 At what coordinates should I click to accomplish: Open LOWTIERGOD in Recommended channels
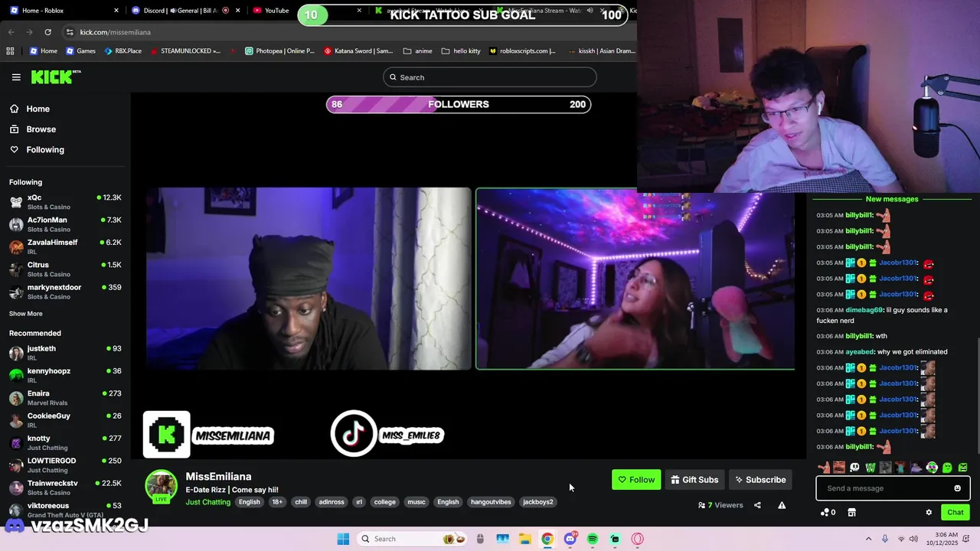click(x=65, y=465)
